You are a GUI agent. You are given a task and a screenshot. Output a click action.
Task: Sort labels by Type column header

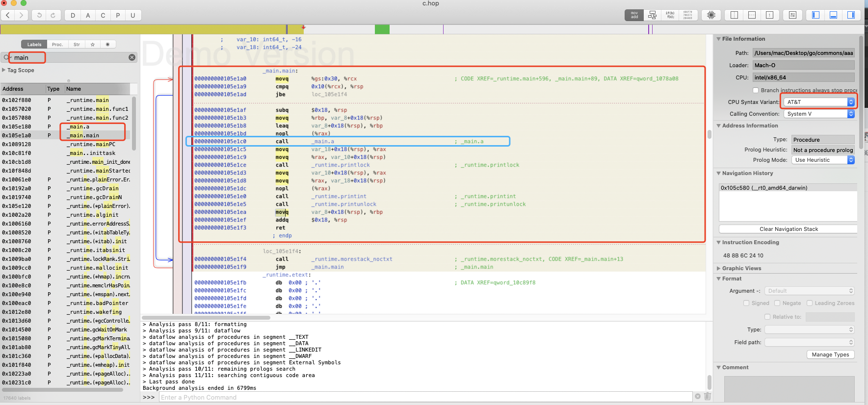click(x=54, y=89)
